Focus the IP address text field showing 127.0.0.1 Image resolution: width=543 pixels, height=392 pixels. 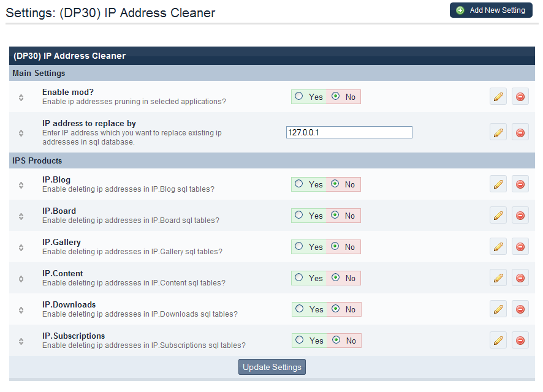349,132
